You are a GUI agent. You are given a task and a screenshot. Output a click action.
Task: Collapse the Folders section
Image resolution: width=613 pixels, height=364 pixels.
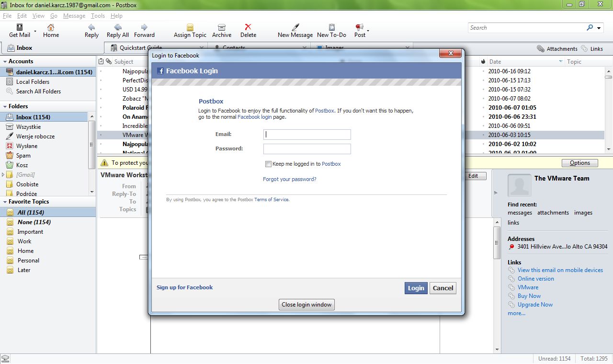(5, 106)
